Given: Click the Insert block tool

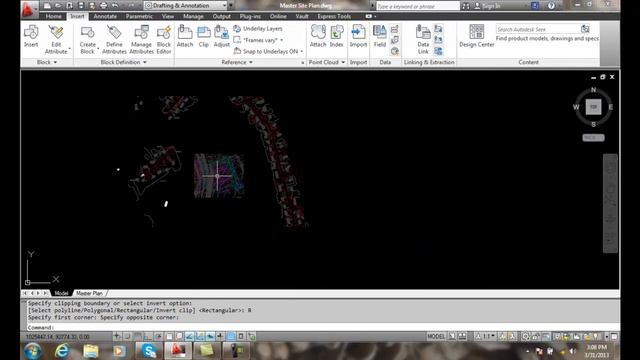Looking at the screenshot, I should pos(31,37).
